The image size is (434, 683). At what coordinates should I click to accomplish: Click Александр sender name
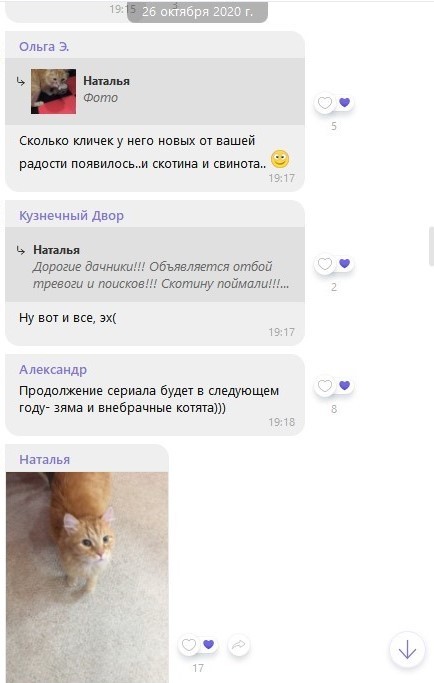[x=53, y=370]
